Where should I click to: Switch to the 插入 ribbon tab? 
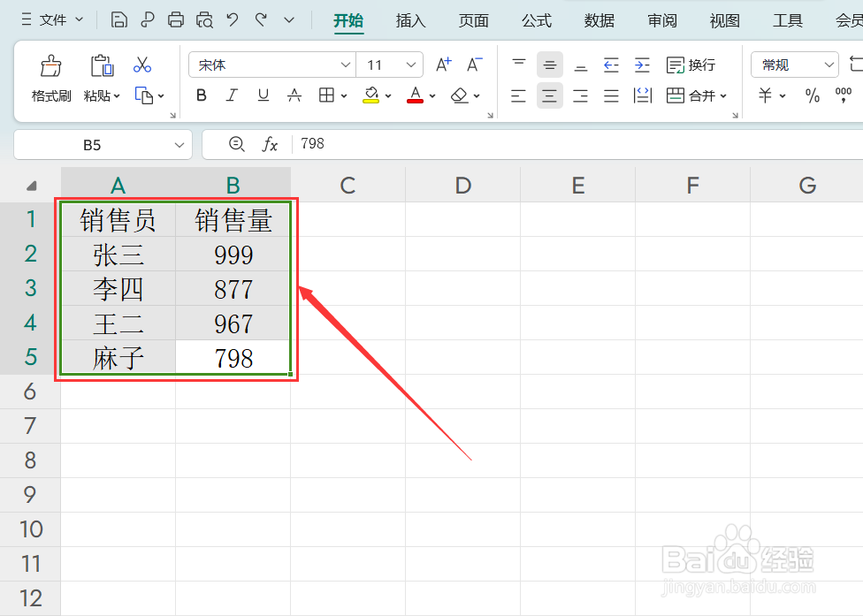409,19
